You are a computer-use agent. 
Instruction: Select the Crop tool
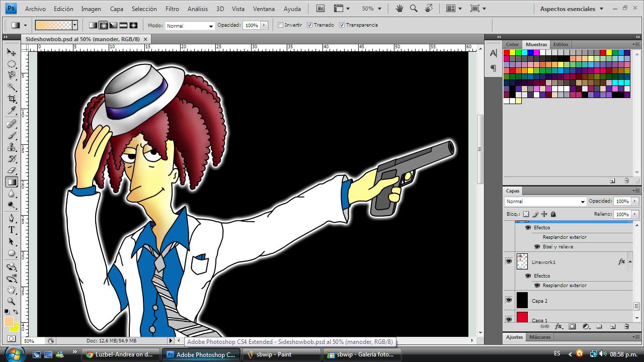(x=12, y=99)
